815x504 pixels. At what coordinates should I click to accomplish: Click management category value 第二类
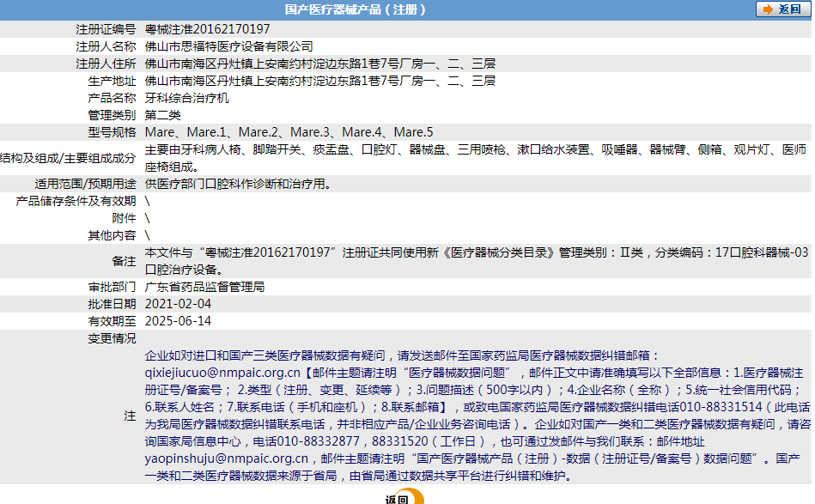click(x=162, y=115)
